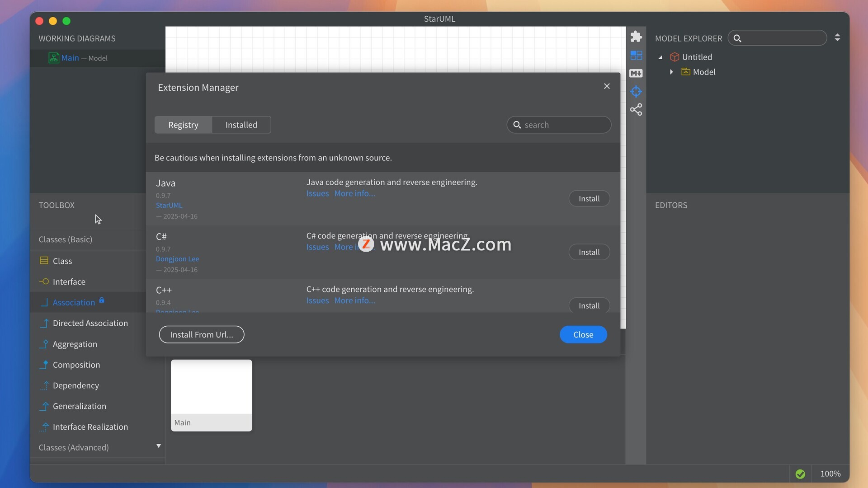Collapse the Untitled project tree node

660,57
